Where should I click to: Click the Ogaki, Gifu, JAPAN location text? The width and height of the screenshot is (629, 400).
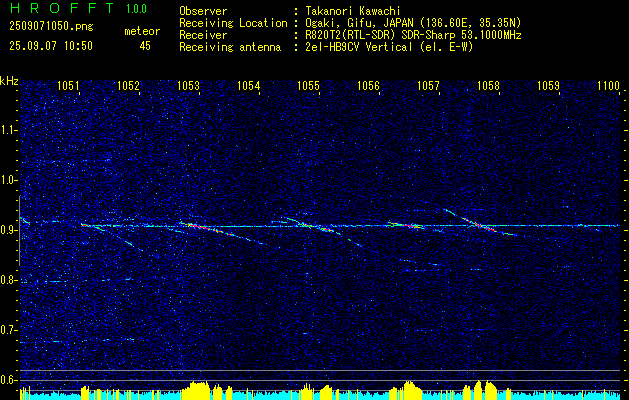413,23
